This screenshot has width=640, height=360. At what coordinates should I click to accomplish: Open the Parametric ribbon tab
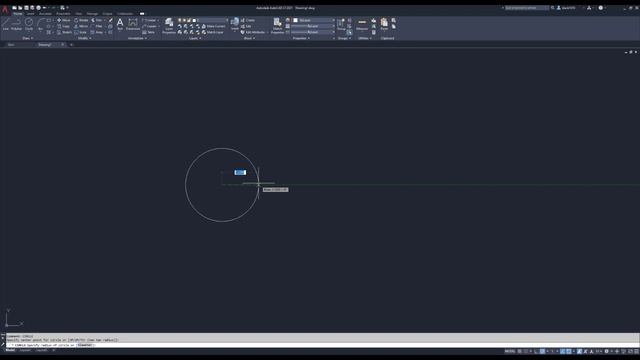[x=63, y=13]
